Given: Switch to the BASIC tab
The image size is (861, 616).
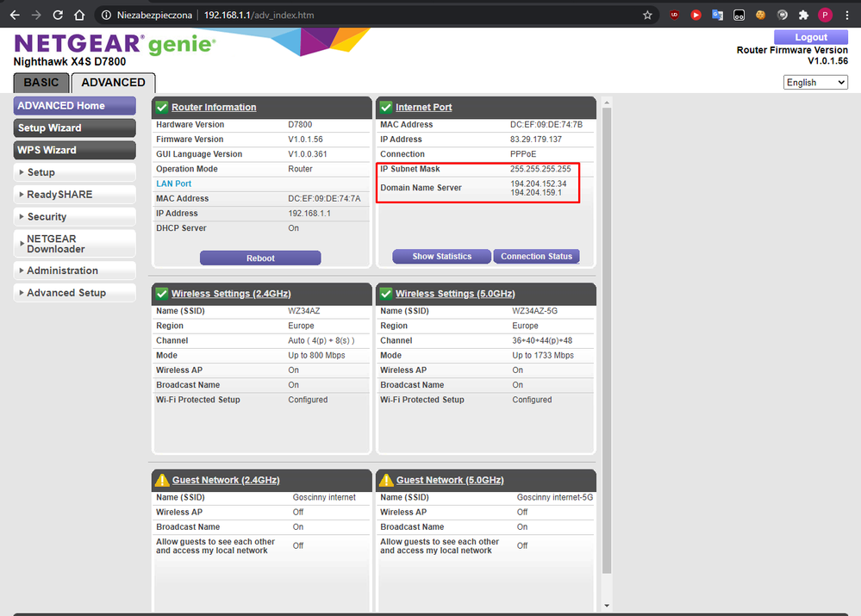Looking at the screenshot, I should tap(41, 83).
